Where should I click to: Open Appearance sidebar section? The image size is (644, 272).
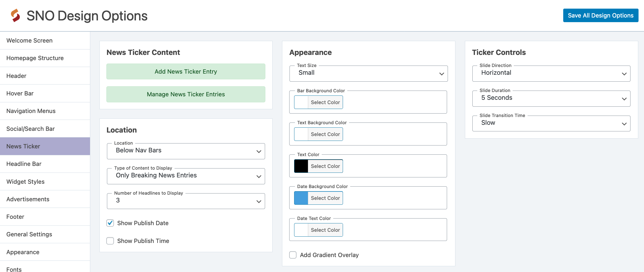(45, 252)
